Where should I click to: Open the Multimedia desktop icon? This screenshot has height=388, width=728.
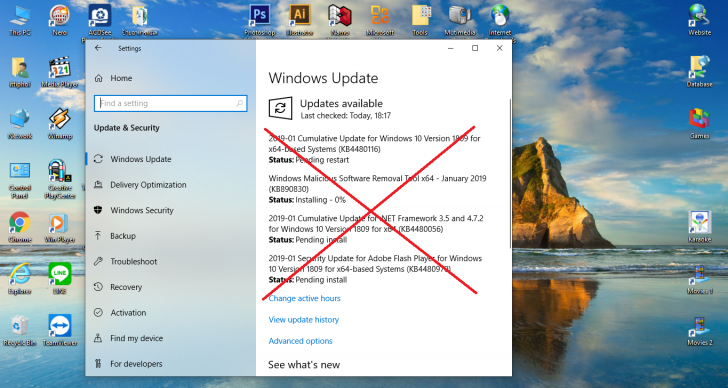point(460,20)
